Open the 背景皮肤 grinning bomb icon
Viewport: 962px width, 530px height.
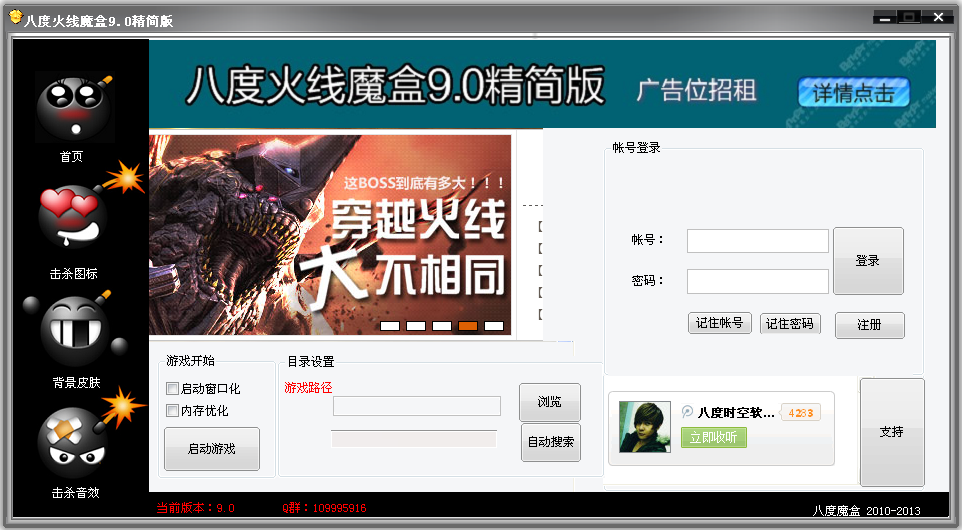pyautogui.click(x=75, y=329)
